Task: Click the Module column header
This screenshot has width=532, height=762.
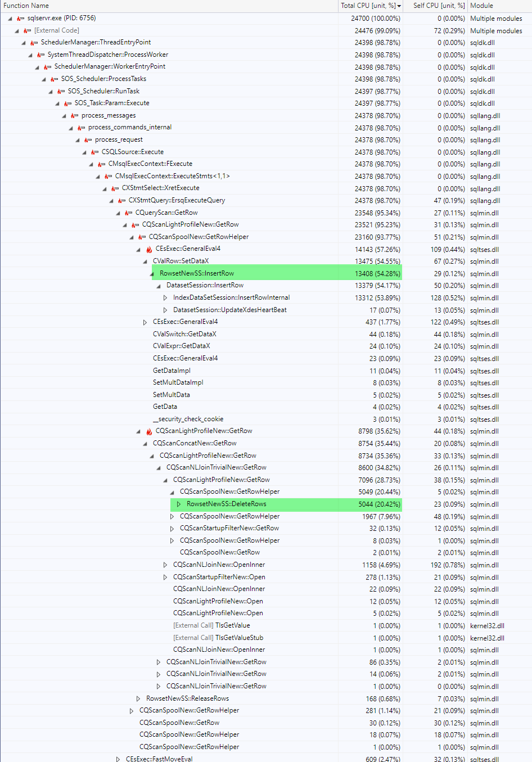Action: coord(499,6)
